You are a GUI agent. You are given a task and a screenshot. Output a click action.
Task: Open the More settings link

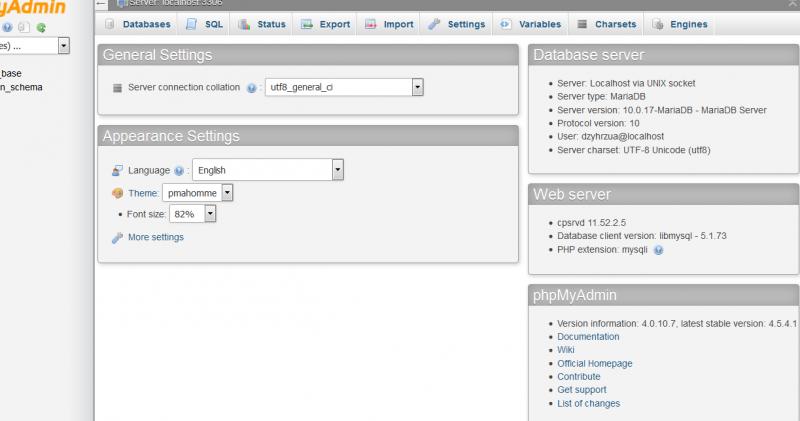155,238
